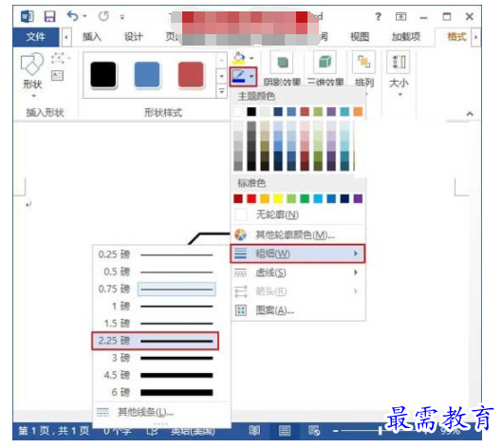Open the Weight (粗细) submenu
The width and height of the screenshot is (502, 448).
tap(298, 254)
